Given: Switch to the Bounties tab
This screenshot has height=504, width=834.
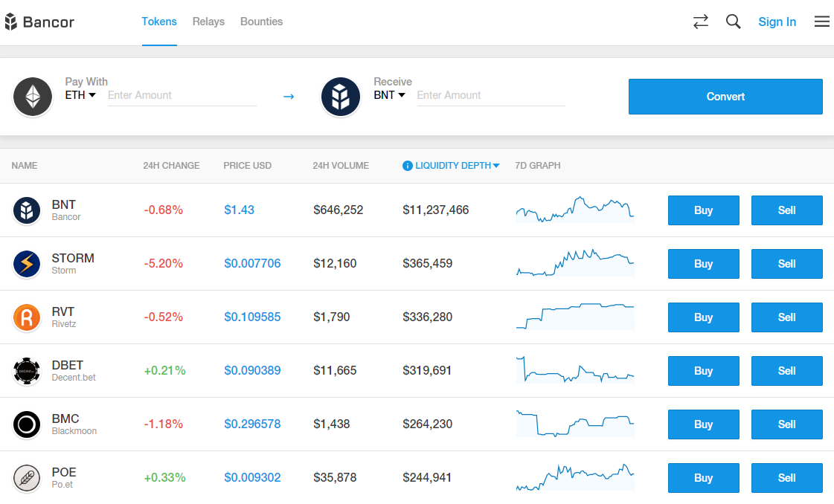Looking at the screenshot, I should coord(261,22).
